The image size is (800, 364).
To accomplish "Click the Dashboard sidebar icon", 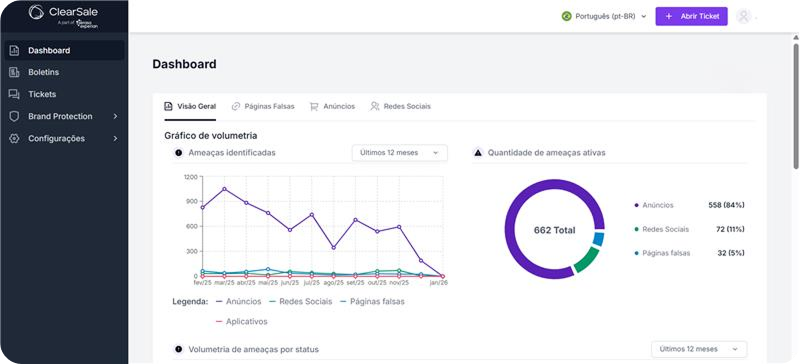I will click(x=14, y=51).
